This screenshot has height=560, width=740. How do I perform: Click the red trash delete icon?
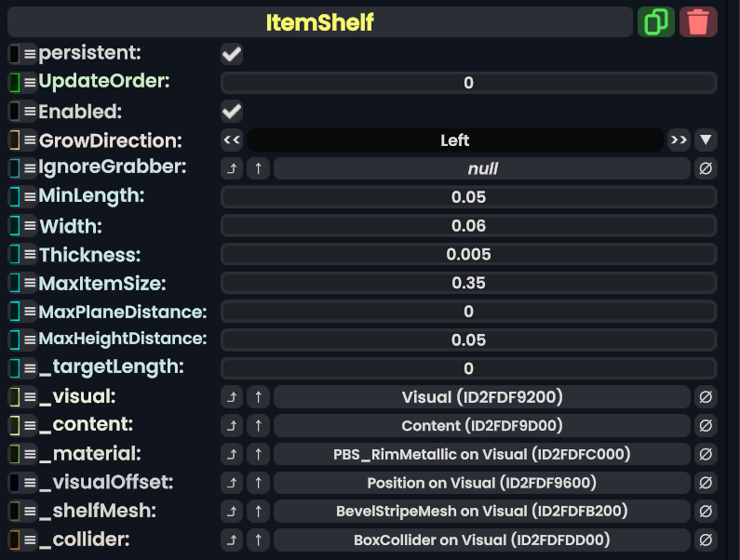(x=698, y=21)
